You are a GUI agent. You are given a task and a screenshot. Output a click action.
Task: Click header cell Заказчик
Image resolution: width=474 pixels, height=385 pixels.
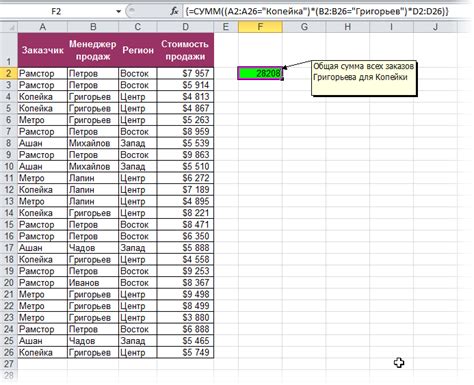43,50
